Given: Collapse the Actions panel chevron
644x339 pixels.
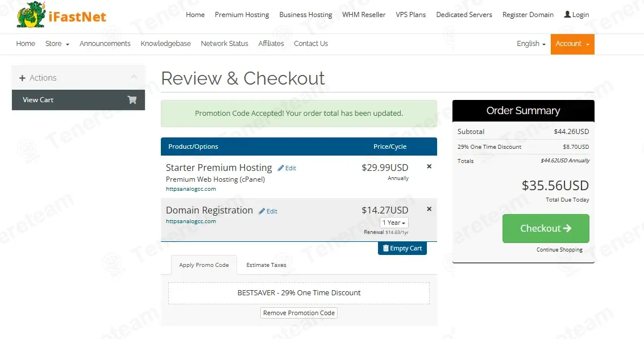Looking at the screenshot, I should coord(134,77).
